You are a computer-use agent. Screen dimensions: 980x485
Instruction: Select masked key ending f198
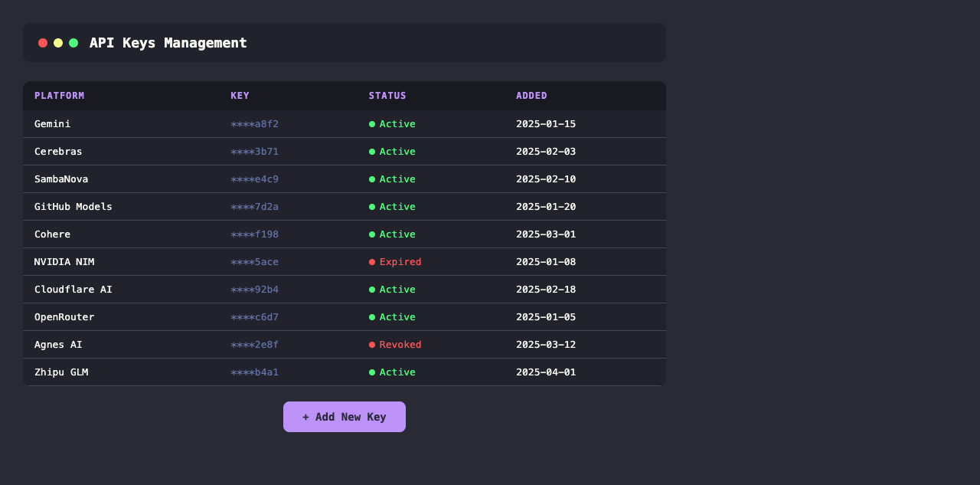coord(255,234)
